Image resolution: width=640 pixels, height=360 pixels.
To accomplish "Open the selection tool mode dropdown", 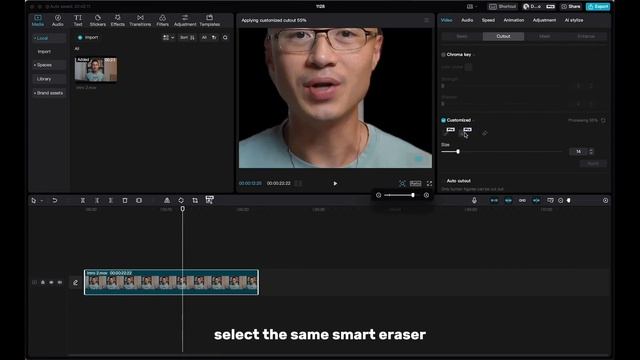I will 42,201.
